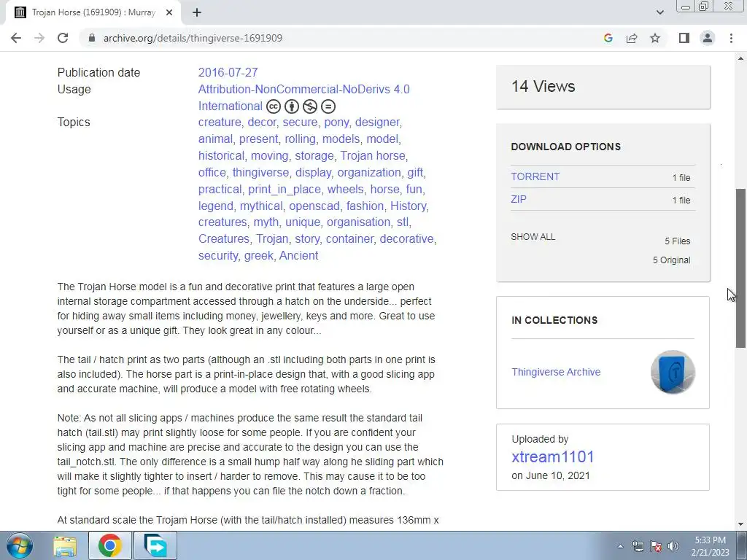747x560 pixels.
Task: Open the Thingiverse Archive collection link
Action: 556,372
